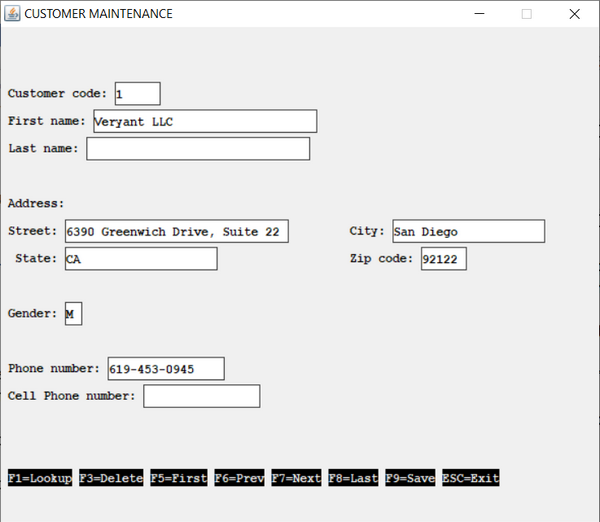Click the City field containing San Diego
The image size is (600, 522).
click(468, 232)
